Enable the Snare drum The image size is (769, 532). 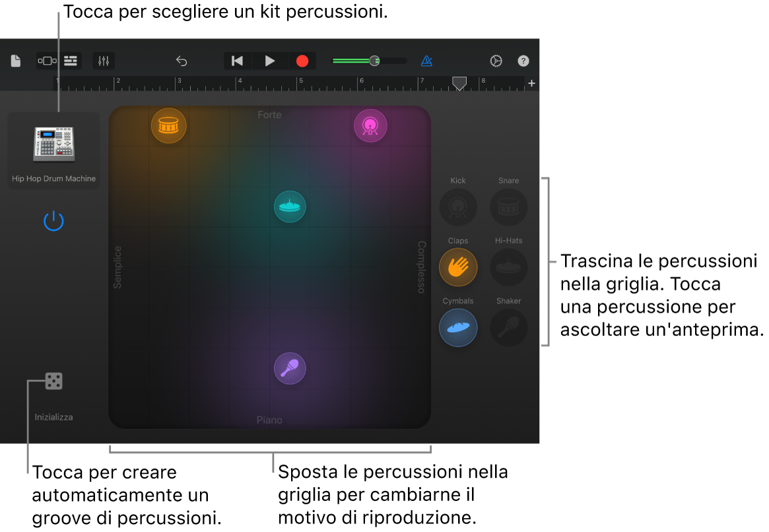(x=508, y=207)
